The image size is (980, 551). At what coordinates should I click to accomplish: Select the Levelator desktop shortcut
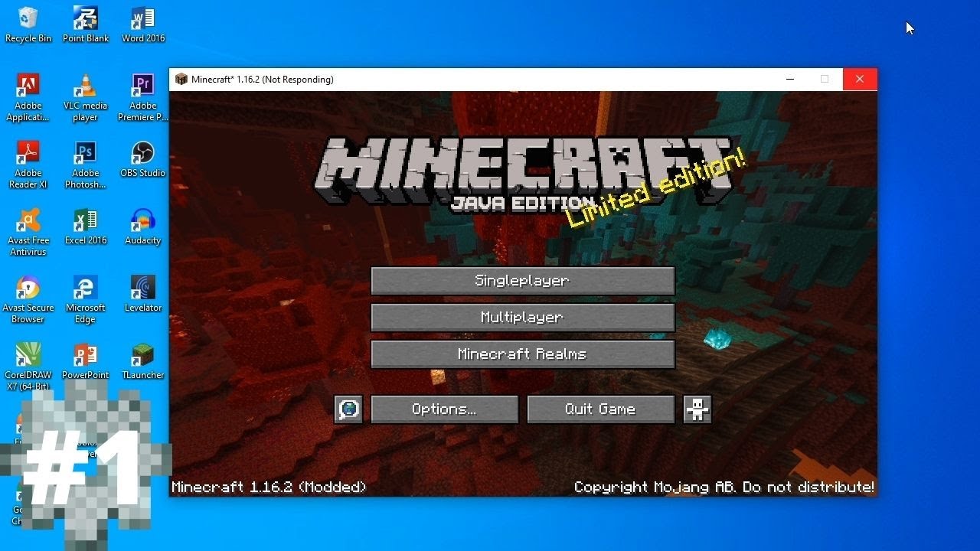(x=143, y=295)
